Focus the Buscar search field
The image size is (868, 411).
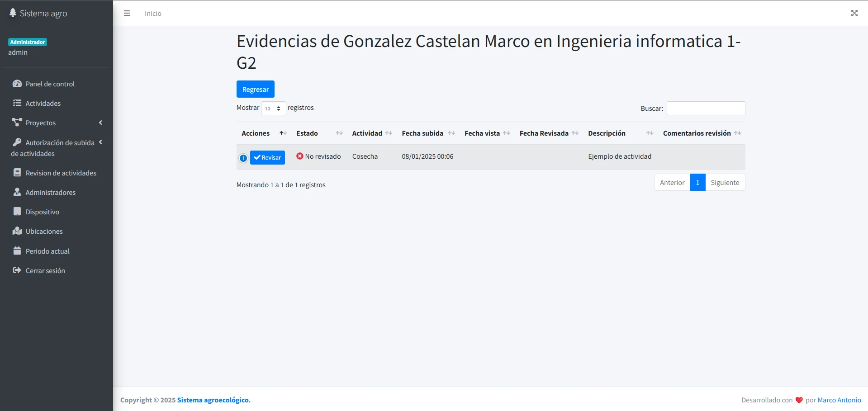706,108
